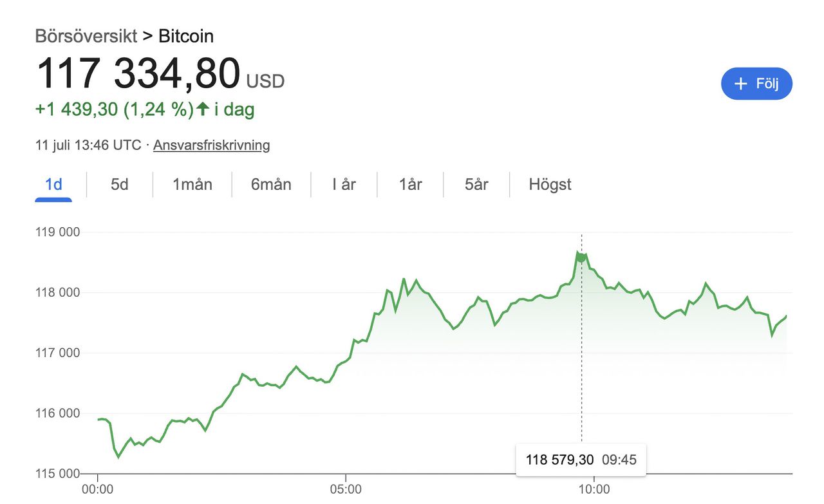Click the 10:00 time axis label
Viewport: 824px width, 504px height.
pyautogui.click(x=594, y=490)
